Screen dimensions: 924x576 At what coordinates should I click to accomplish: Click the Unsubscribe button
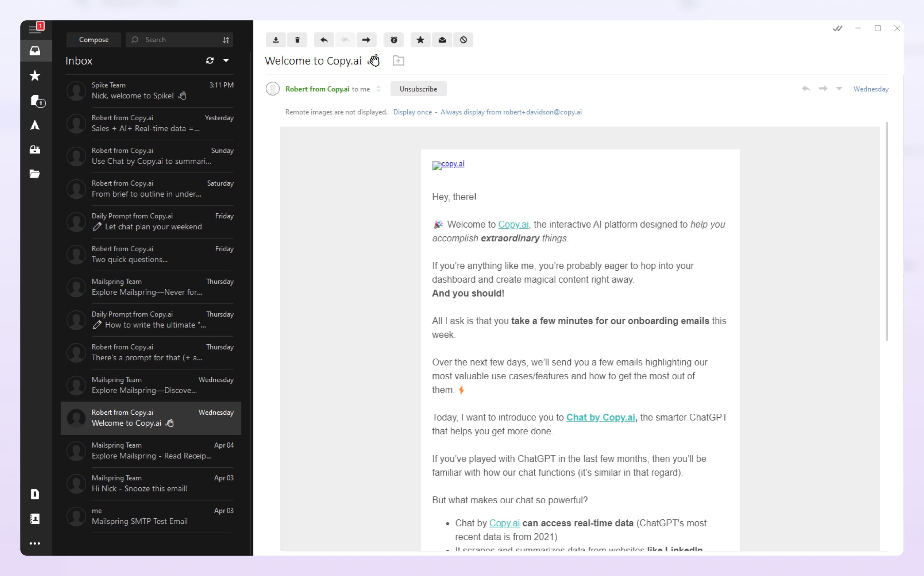[418, 88]
